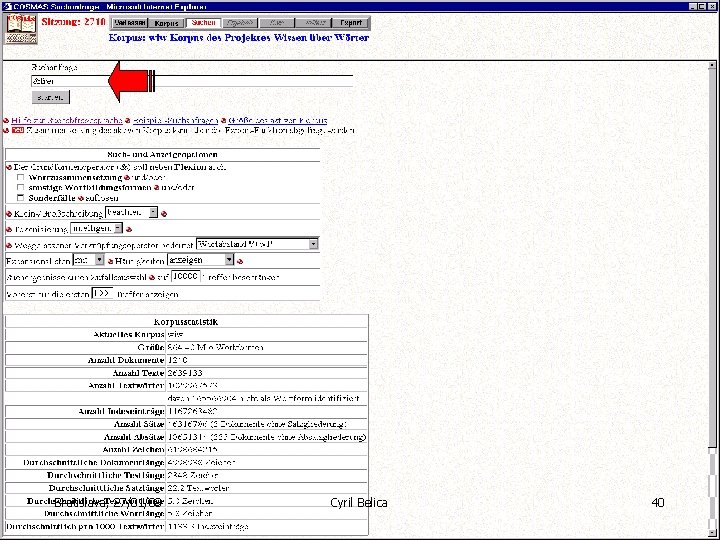
Task: Check the Wortzusammensetzung checkbox
Action: click(x=20, y=177)
